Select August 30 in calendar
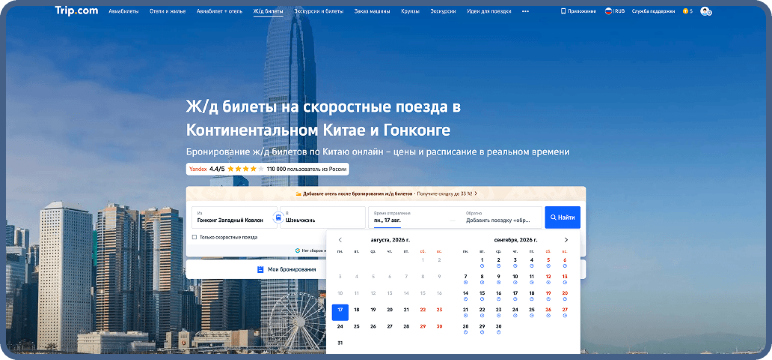The image size is (772, 360). [439, 326]
